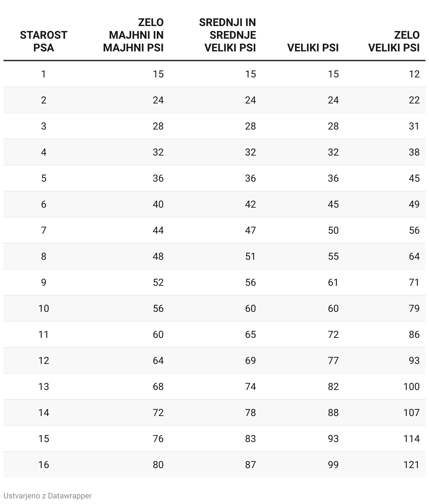Screen dimensions: 429x504
Task: Click value 121 in last row
Action: [411, 465]
